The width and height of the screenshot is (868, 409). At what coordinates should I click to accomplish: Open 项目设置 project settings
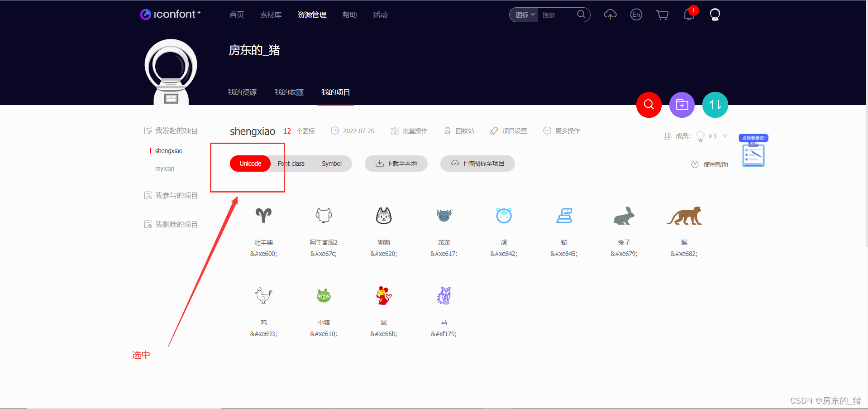[509, 131]
